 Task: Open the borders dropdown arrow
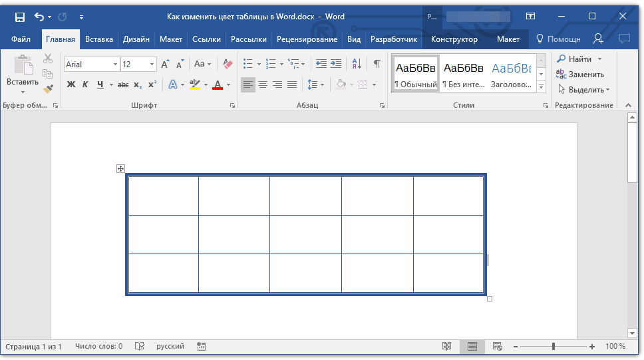[374, 85]
